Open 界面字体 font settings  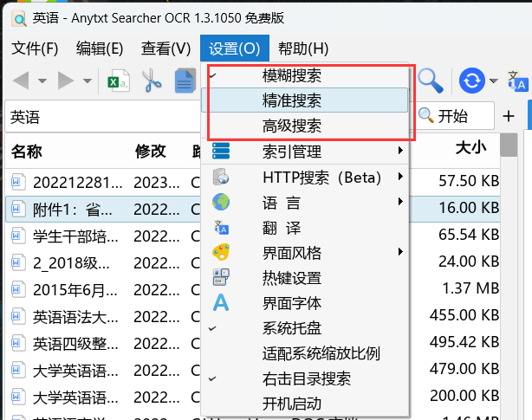click(305, 303)
